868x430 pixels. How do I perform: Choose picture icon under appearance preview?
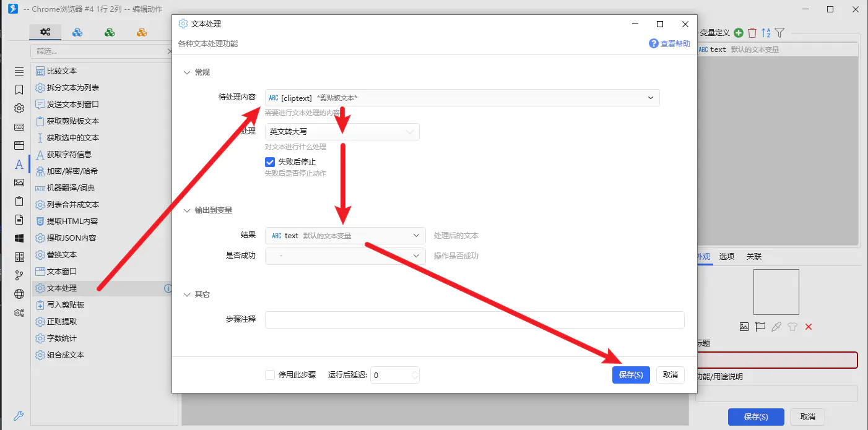coord(744,327)
